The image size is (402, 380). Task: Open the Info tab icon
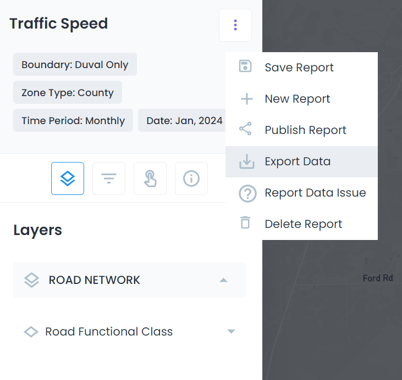tap(191, 178)
